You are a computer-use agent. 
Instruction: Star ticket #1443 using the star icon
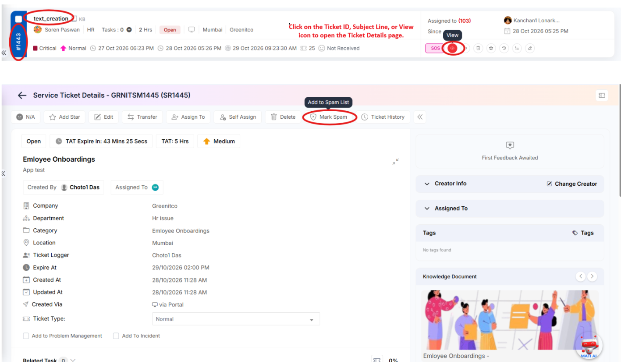click(x=491, y=48)
